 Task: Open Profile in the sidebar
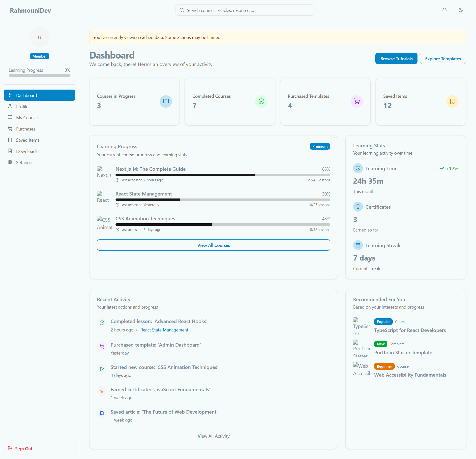[22, 106]
